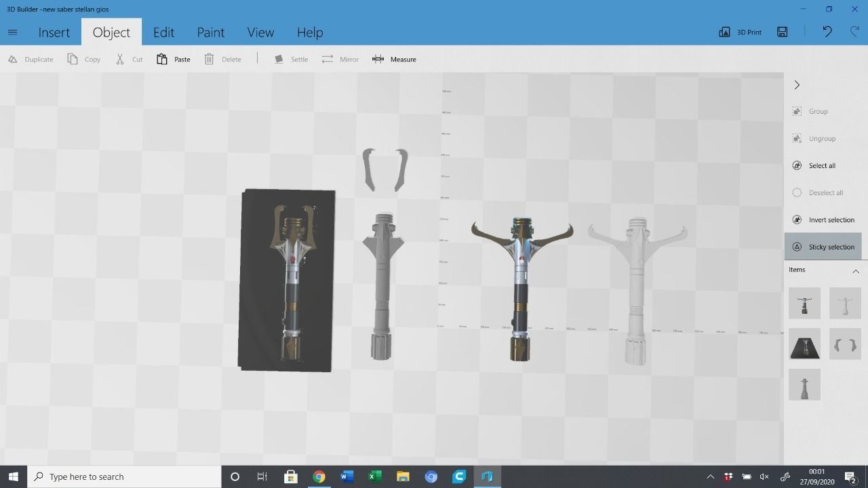Open the hamburger menu
The width and height of the screenshot is (868, 488).
pyautogui.click(x=12, y=32)
